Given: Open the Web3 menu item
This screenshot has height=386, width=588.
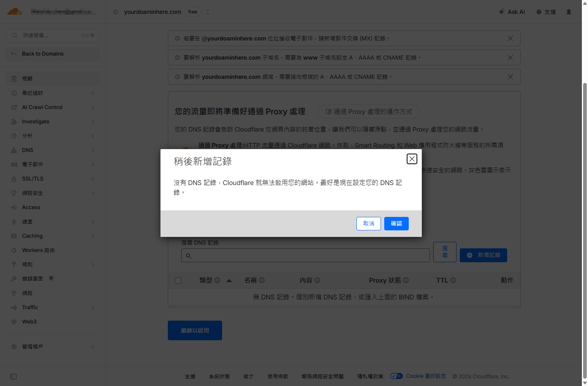Looking at the screenshot, I should [53, 322].
